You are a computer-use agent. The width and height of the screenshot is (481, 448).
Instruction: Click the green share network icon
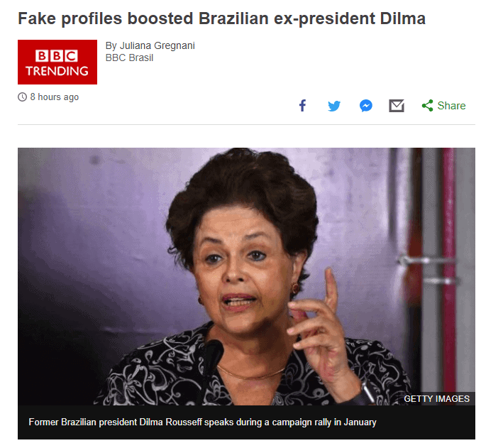pos(427,105)
